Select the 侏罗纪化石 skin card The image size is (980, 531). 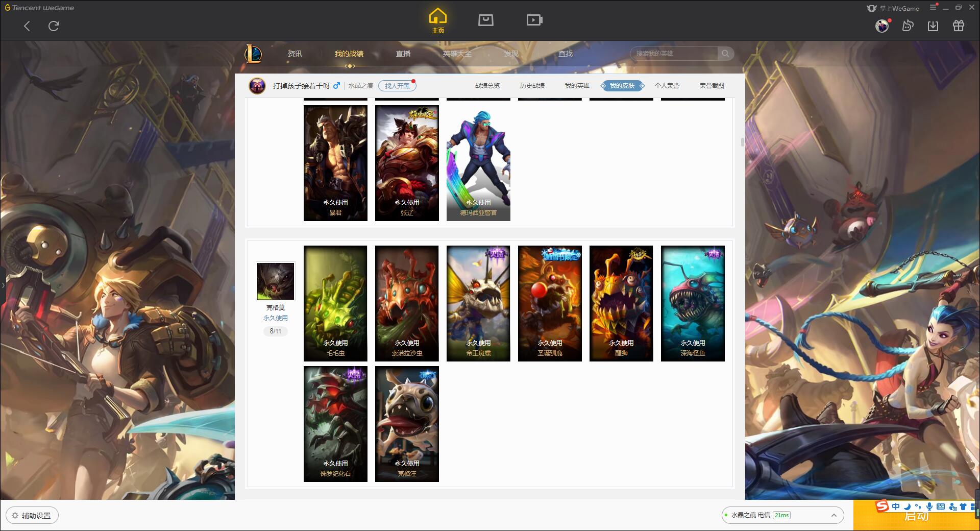pyautogui.click(x=335, y=424)
